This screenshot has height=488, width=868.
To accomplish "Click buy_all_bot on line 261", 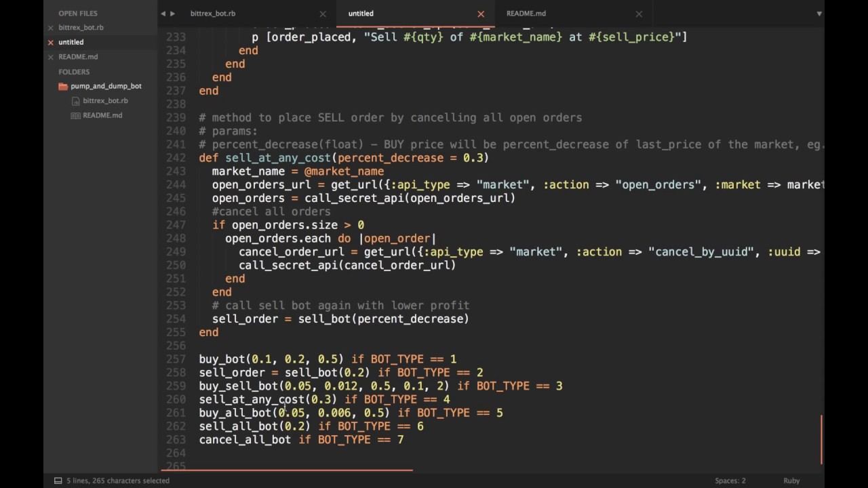I will click(235, 413).
